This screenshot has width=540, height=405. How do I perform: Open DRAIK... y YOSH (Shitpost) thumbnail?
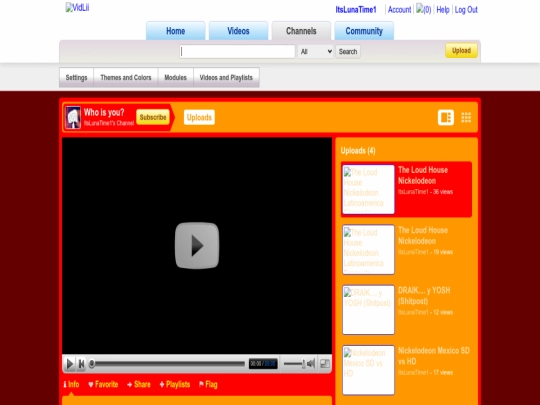click(368, 310)
